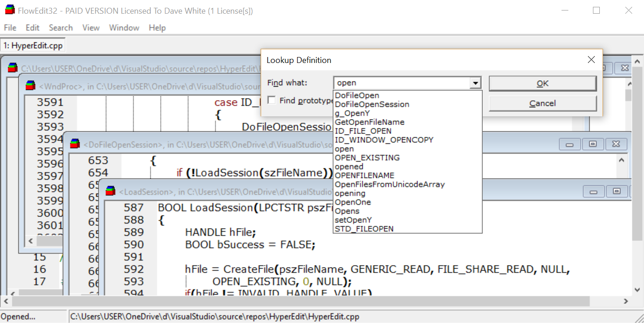Close the Lookup Definition dialog
The width and height of the screenshot is (644, 323).
click(591, 60)
